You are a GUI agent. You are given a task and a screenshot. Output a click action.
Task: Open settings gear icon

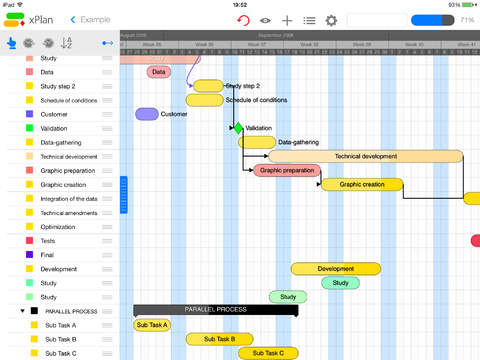coord(331,21)
